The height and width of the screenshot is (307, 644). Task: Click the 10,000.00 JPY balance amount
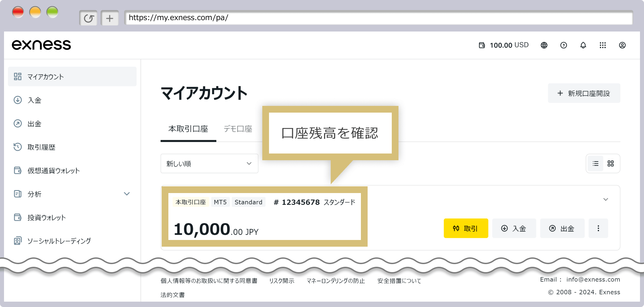click(x=216, y=230)
